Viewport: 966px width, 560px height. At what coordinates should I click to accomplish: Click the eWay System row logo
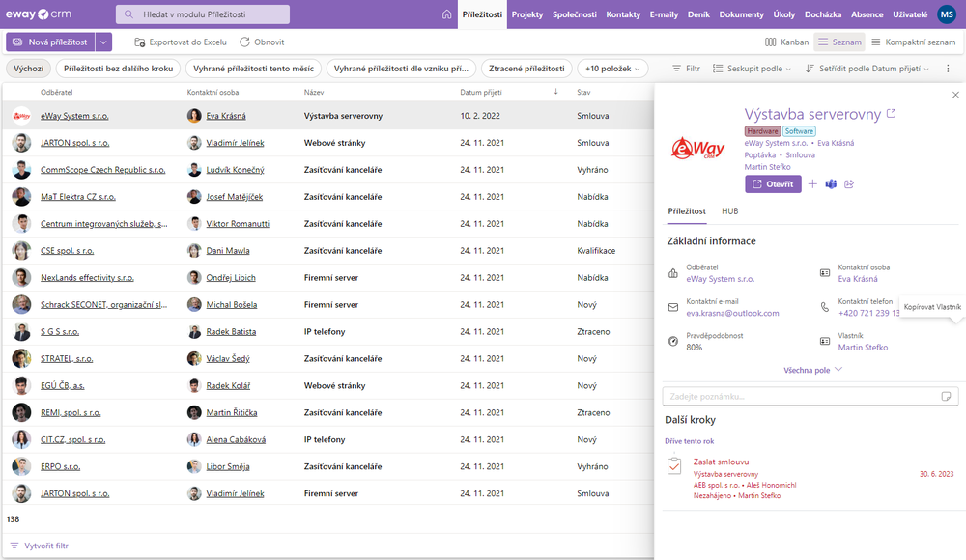coord(21,116)
